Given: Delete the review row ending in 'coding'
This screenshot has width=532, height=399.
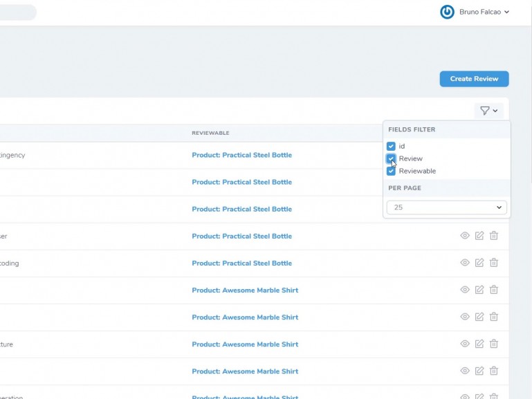Looking at the screenshot, I should tap(494, 263).
